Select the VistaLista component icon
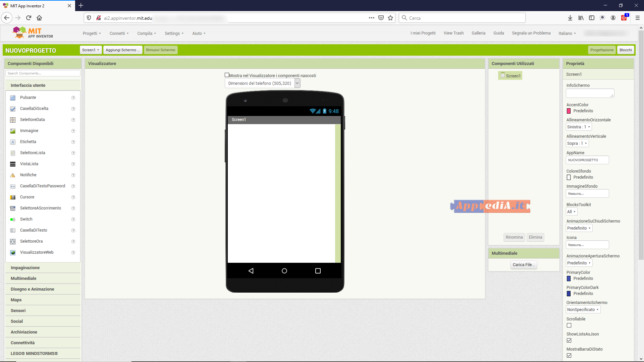Screen dimensions: 644x362 click(x=13, y=164)
